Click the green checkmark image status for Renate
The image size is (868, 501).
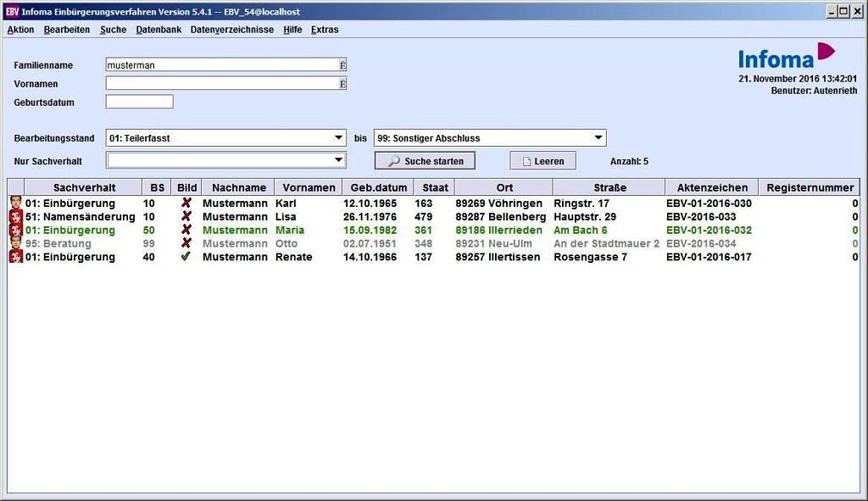pyautogui.click(x=186, y=257)
